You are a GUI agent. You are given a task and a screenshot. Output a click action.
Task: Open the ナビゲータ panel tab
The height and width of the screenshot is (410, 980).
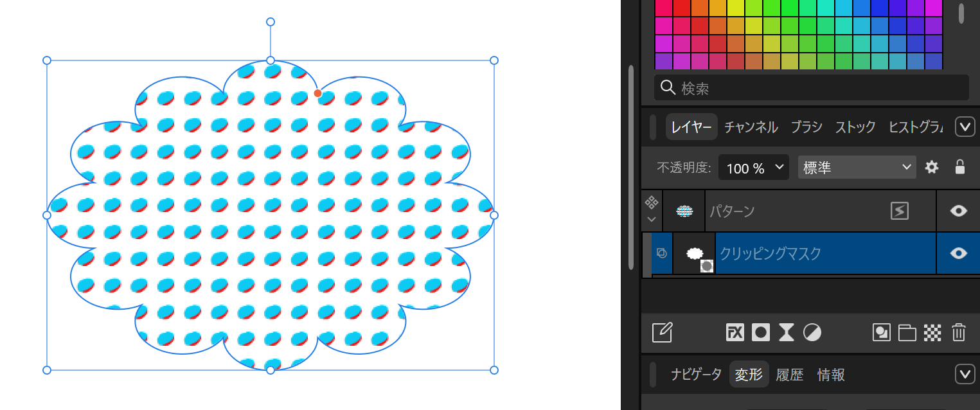pos(696,375)
